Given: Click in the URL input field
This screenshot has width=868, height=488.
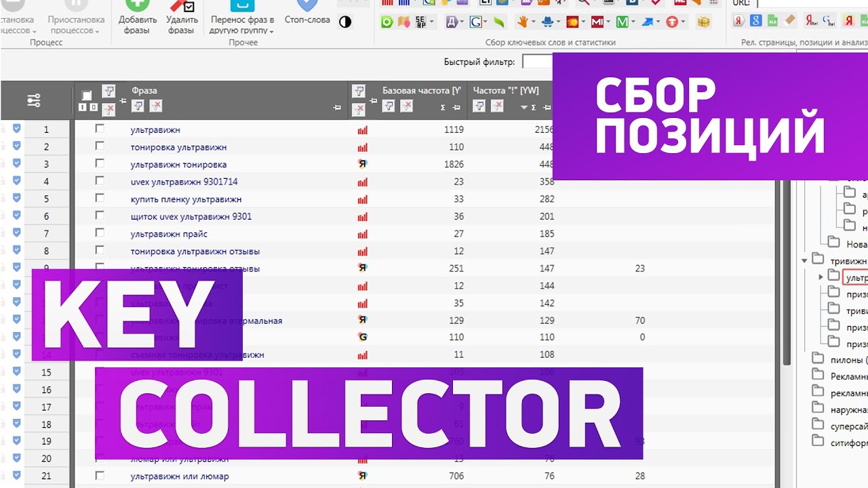Looking at the screenshot, I should tap(812, 3).
